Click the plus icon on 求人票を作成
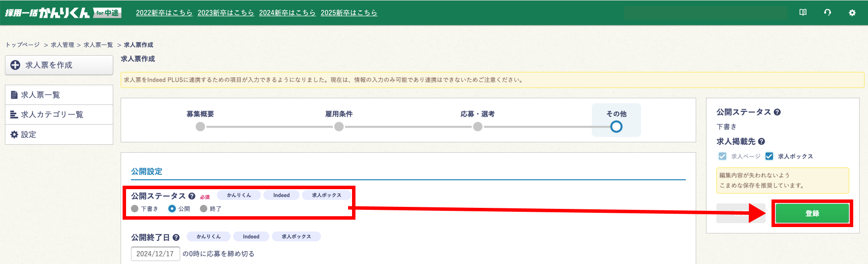 coord(15,65)
